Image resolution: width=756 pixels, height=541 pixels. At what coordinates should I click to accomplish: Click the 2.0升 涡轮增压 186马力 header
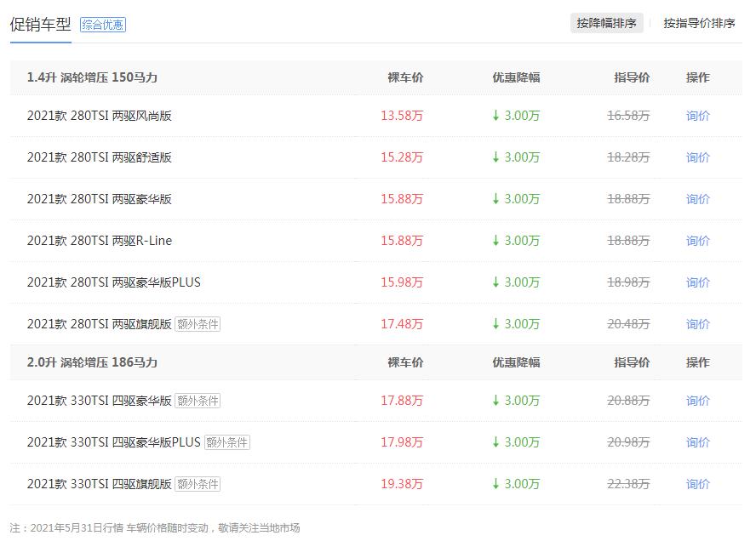click(92, 362)
